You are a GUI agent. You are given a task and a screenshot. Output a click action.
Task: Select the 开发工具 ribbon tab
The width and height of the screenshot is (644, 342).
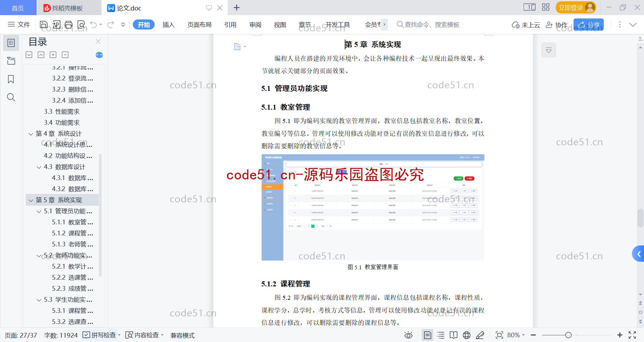coord(337,24)
